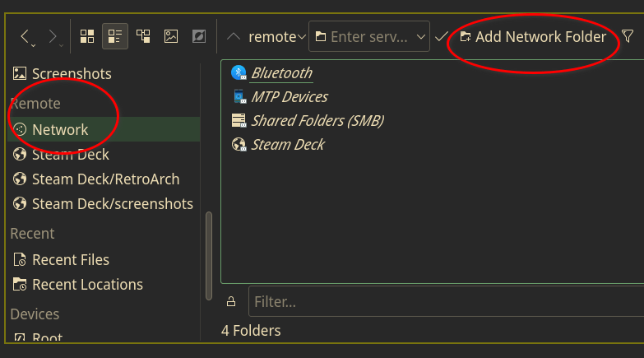The width and height of the screenshot is (644, 358).
Task: Open Steam Deck/RetroArch in the sidebar
Action: pos(105,179)
